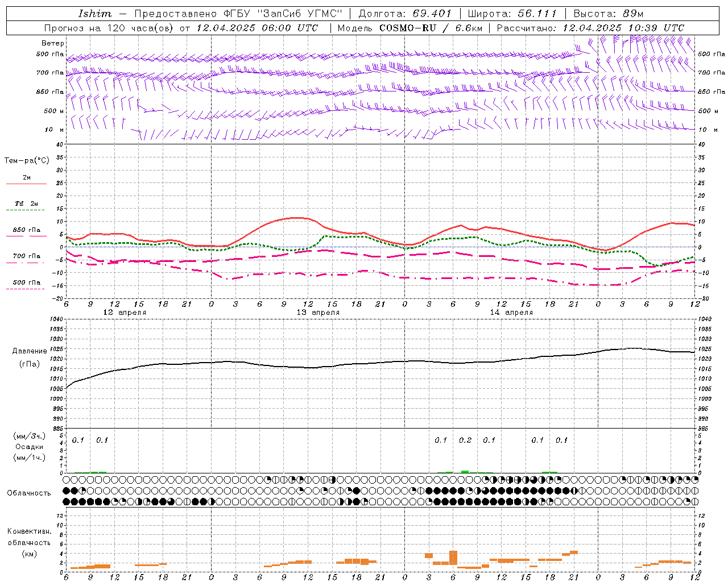Click the 10 м wind level label on left
The height and width of the screenshot is (582, 728).
tap(55, 130)
